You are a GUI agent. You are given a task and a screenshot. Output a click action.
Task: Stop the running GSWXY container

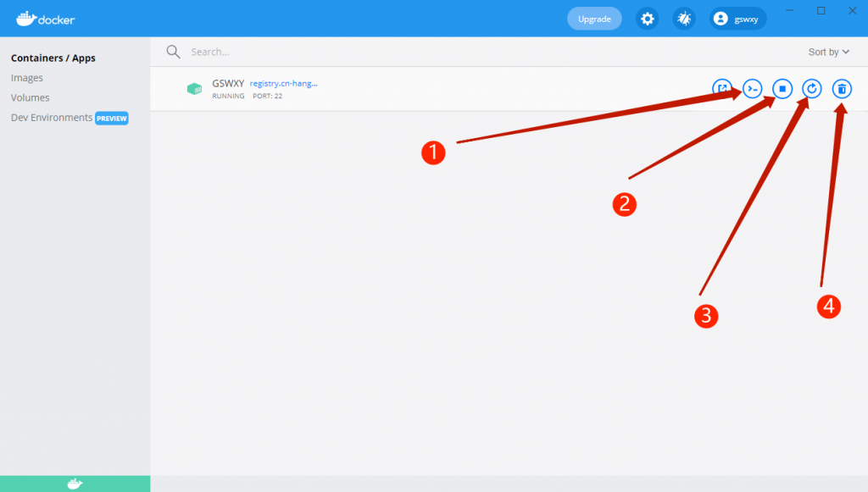tap(782, 88)
